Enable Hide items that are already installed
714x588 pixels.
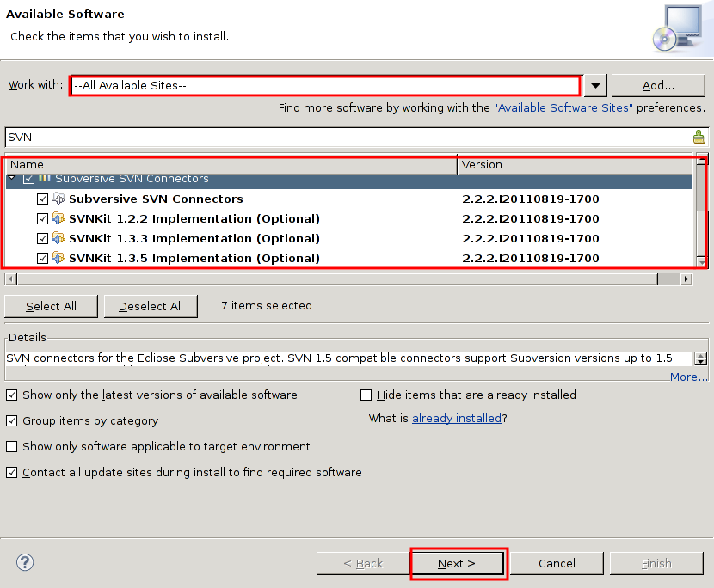[x=366, y=395]
